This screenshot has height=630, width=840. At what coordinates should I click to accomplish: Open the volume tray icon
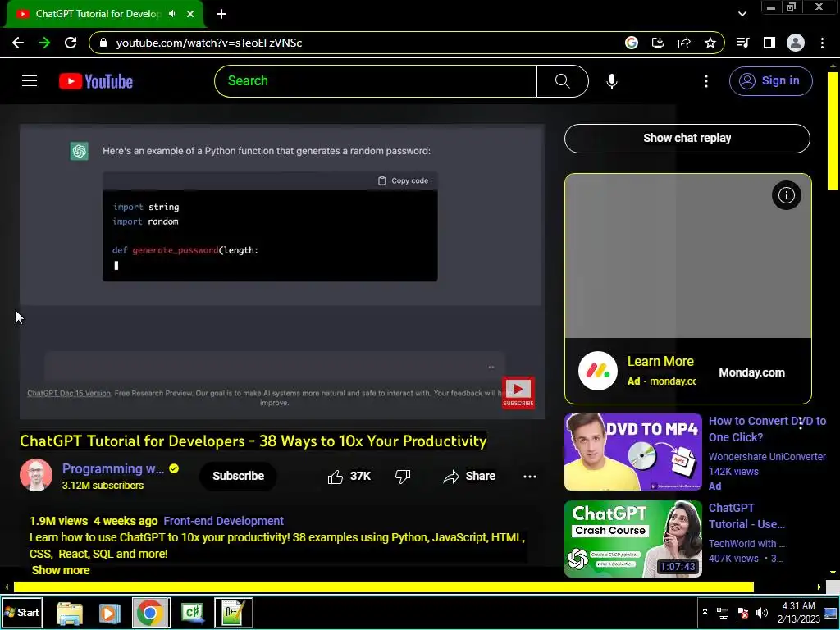point(762,612)
